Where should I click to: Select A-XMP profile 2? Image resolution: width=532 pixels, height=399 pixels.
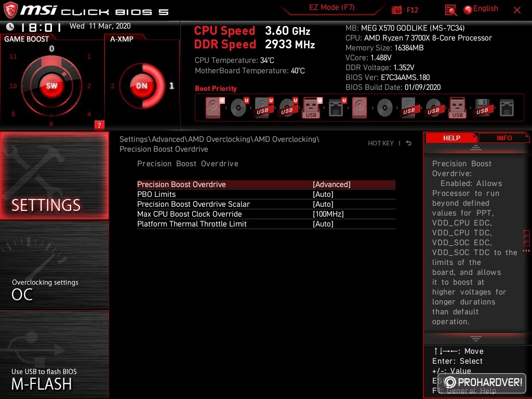[x=112, y=86]
